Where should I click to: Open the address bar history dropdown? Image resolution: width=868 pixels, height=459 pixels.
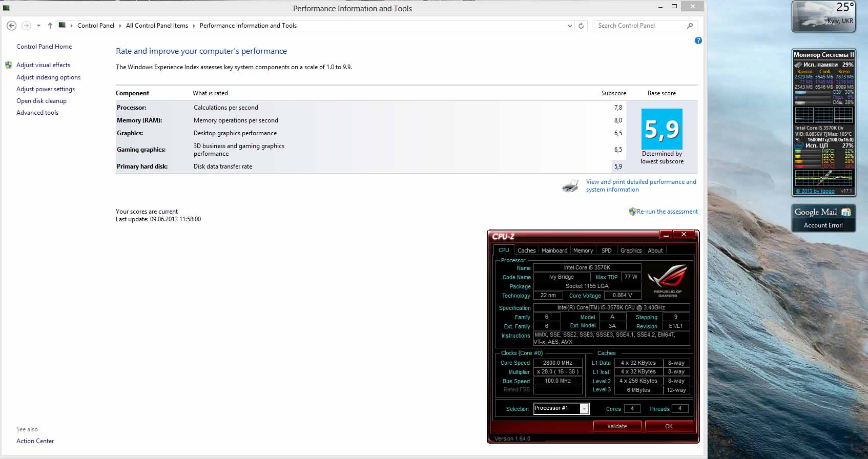coord(570,26)
